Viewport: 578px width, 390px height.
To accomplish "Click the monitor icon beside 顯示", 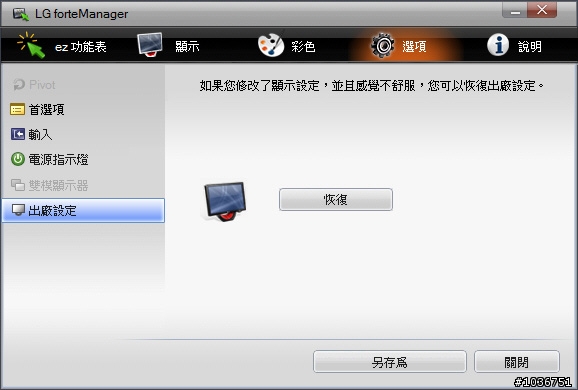I will pyautogui.click(x=150, y=45).
